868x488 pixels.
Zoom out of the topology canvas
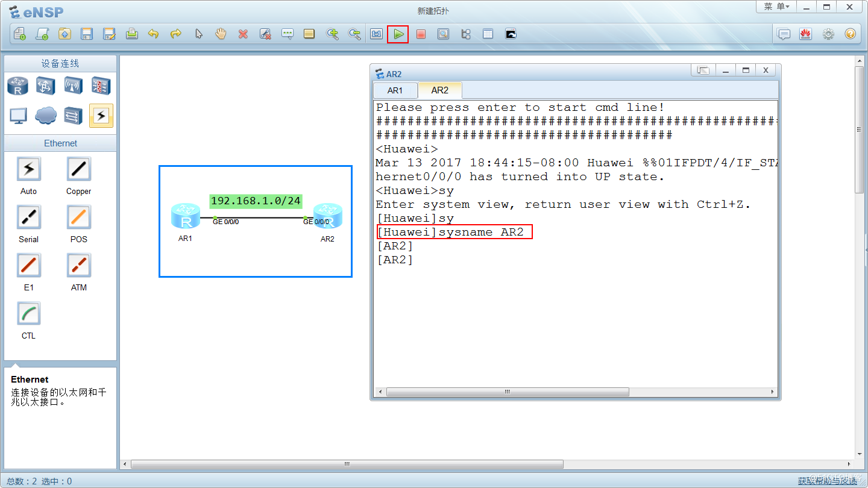click(355, 34)
